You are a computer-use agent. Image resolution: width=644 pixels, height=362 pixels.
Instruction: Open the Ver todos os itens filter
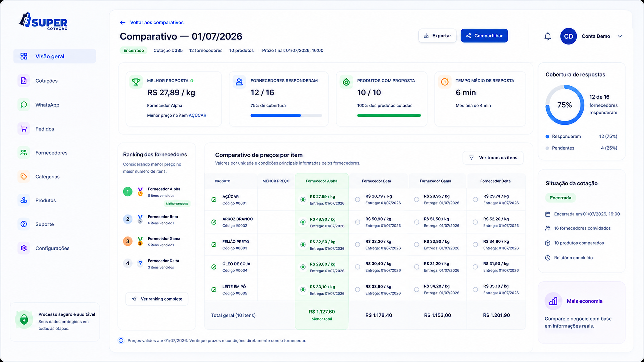point(493,158)
